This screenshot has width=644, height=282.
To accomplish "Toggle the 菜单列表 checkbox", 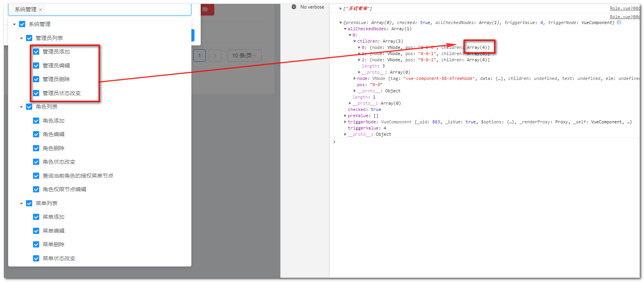I will point(29,203).
